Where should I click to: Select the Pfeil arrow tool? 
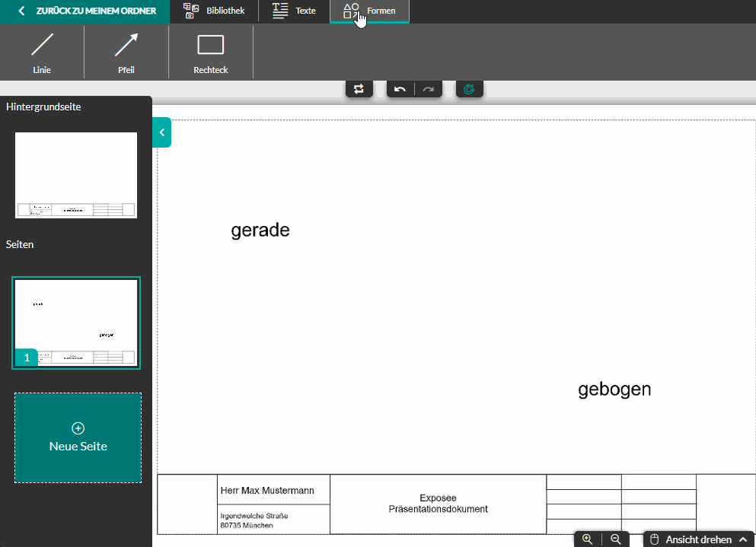point(126,52)
